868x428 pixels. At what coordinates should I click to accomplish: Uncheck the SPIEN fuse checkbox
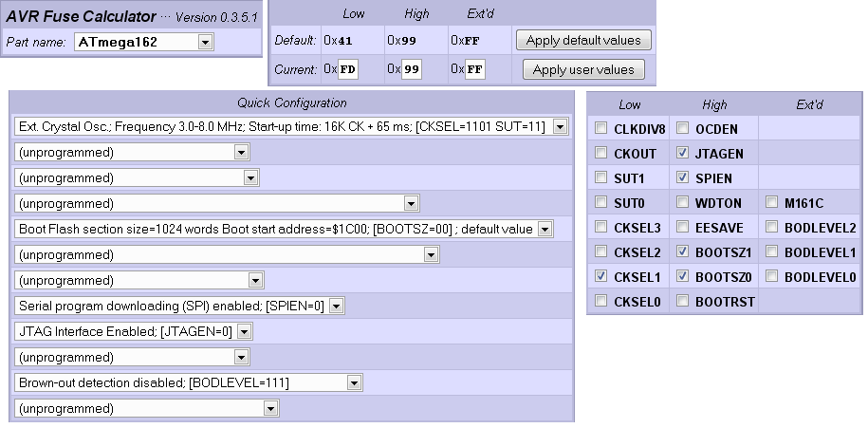coord(683,177)
